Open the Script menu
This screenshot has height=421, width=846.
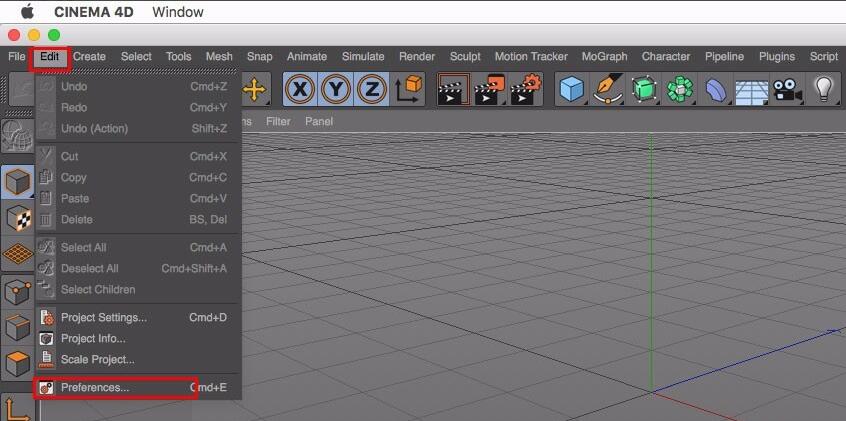824,57
